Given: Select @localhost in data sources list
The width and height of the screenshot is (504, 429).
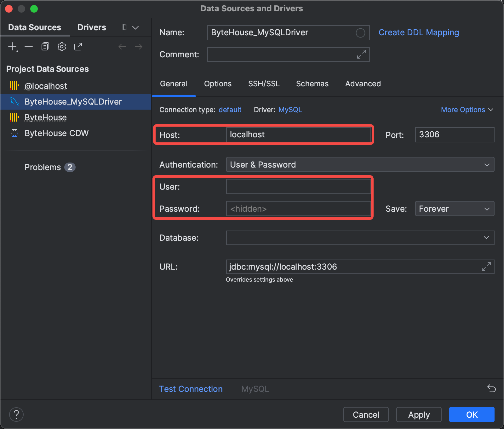Looking at the screenshot, I should coord(76,86).
